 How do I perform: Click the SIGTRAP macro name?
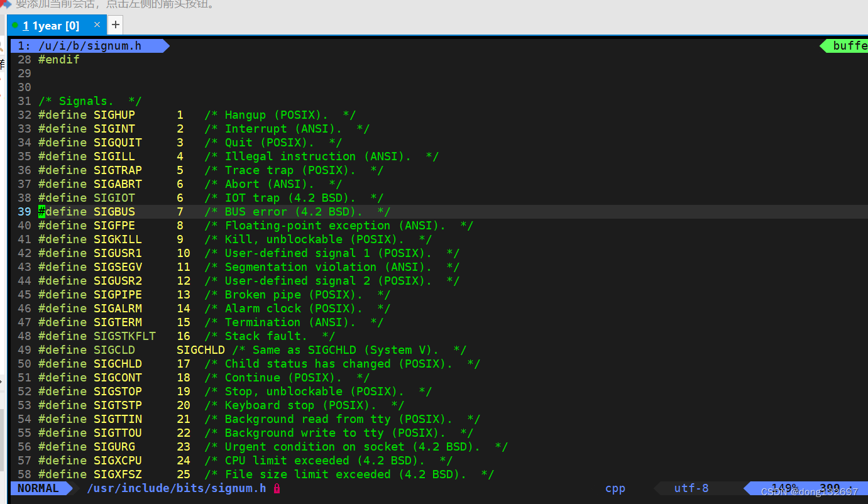pyautogui.click(x=118, y=170)
